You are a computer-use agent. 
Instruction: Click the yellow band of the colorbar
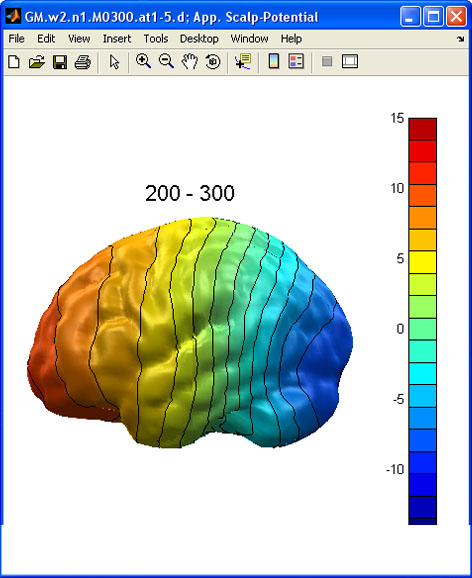[422, 262]
